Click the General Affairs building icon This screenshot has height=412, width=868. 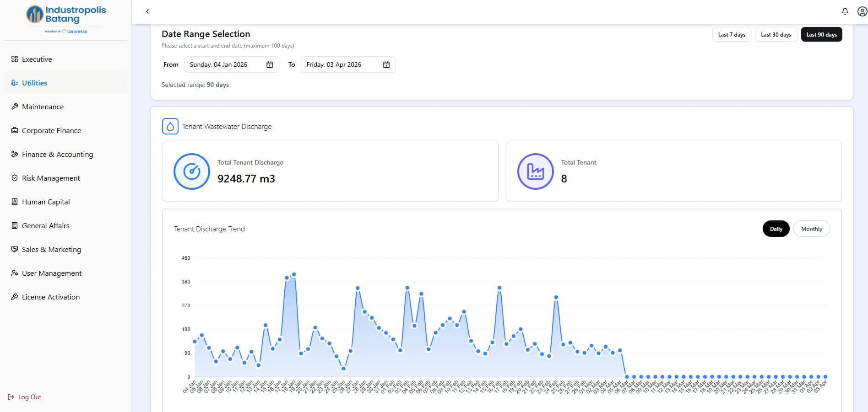click(x=15, y=225)
